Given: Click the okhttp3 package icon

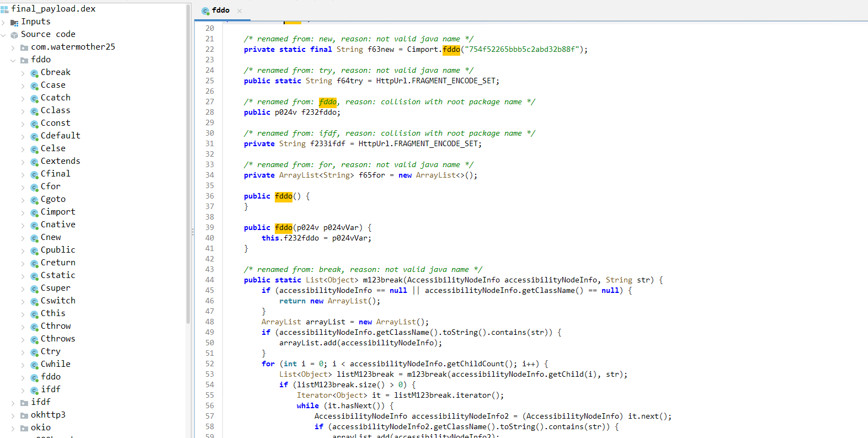Looking at the screenshot, I should pos(24,415).
